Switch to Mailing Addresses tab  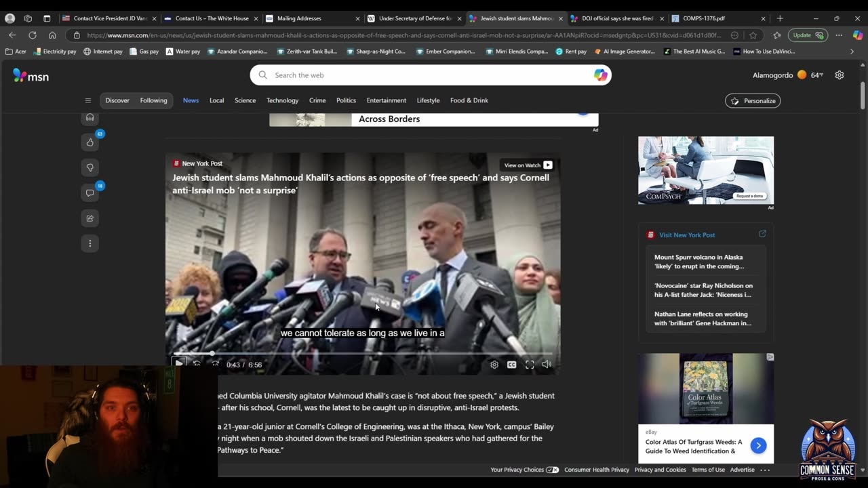click(313, 18)
